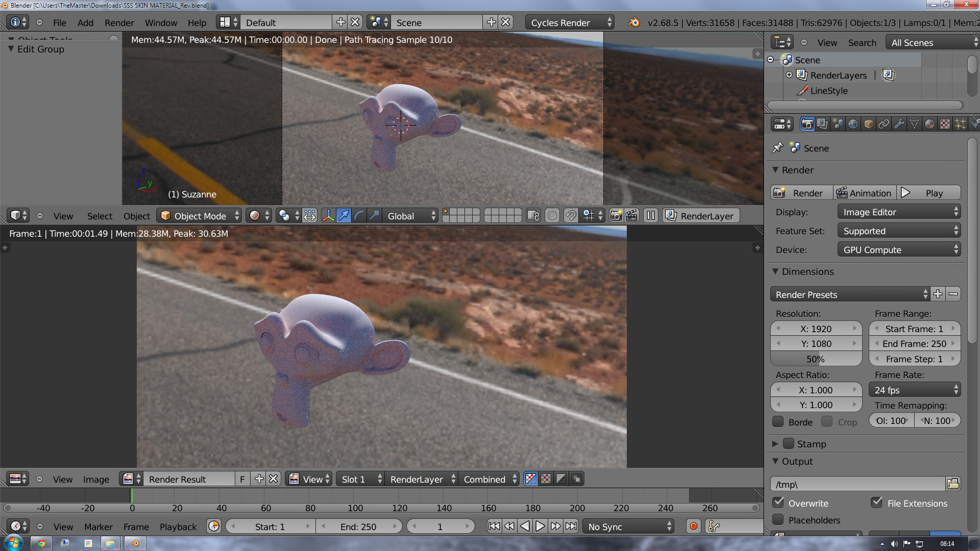Uncheck the File Extensions checkbox
Image resolution: width=980 pixels, height=551 pixels.
[877, 503]
